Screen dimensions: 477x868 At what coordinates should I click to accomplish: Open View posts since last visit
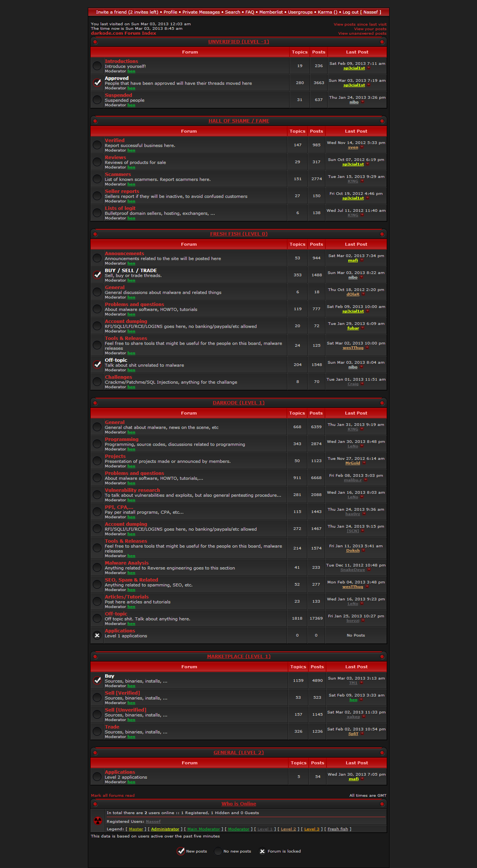(360, 24)
